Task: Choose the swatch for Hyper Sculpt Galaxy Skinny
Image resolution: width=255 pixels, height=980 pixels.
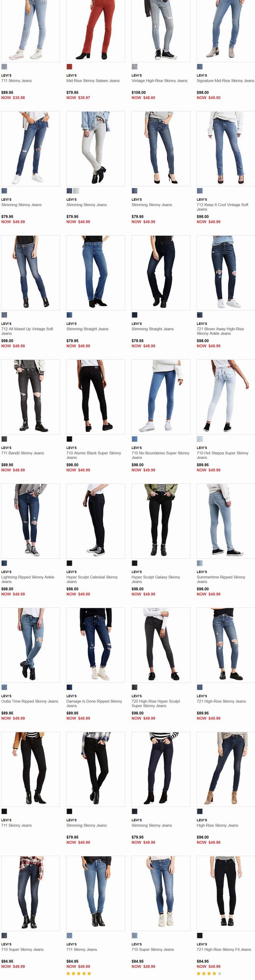Action: point(134,563)
